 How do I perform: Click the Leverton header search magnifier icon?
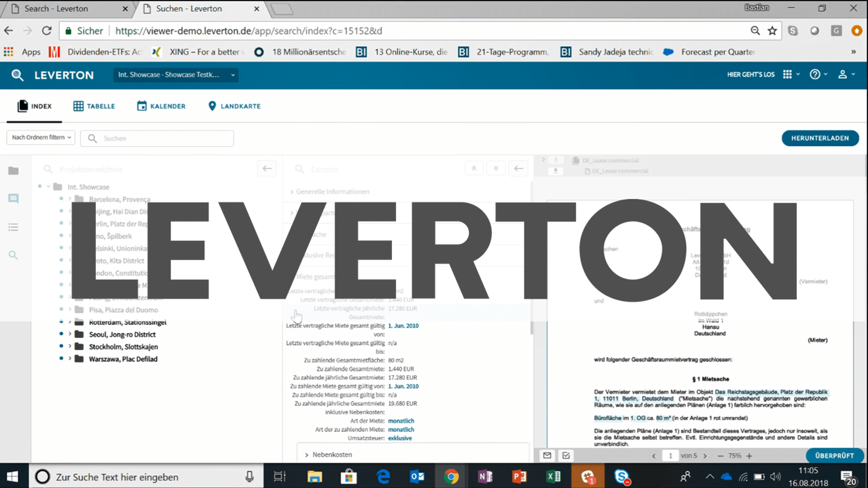click(18, 75)
